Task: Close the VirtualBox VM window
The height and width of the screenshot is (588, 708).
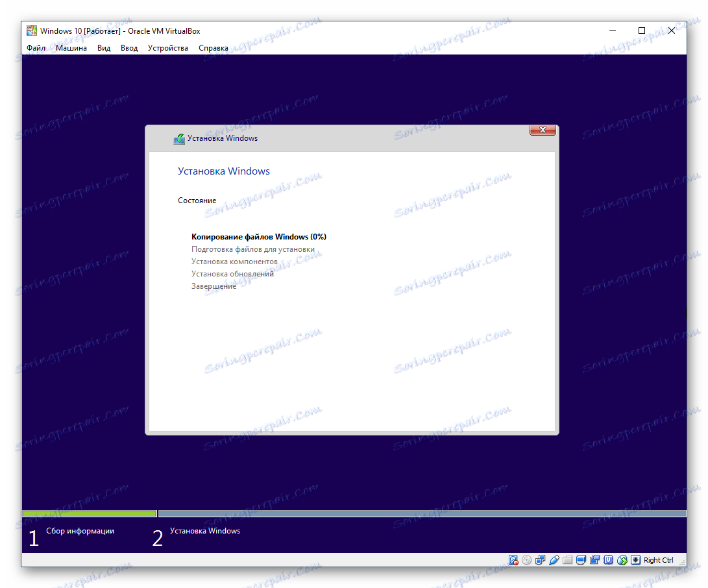Action: coord(672,31)
